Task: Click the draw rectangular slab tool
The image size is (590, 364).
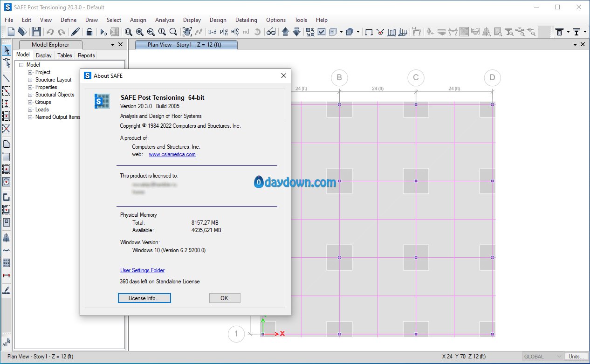Action: coord(7,157)
